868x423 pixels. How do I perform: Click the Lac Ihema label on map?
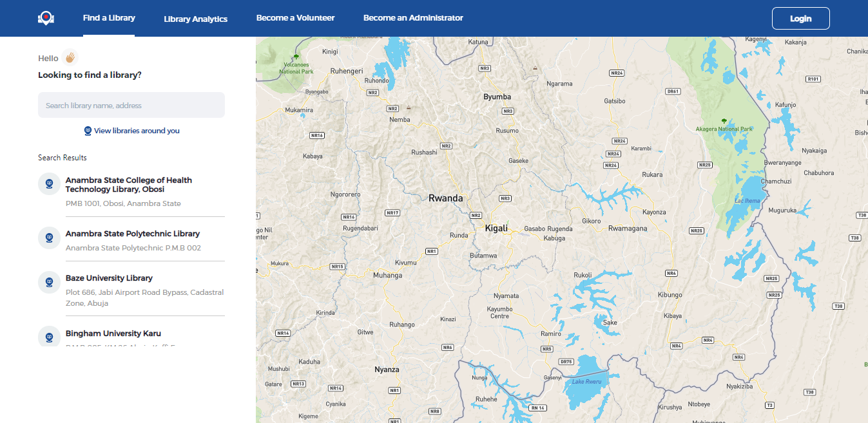(747, 201)
